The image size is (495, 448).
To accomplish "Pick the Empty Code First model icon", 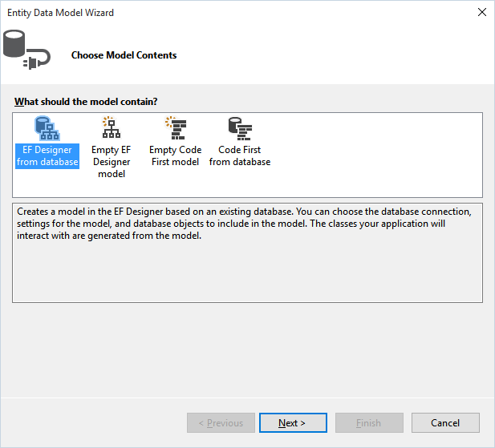I will coord(176,127).
